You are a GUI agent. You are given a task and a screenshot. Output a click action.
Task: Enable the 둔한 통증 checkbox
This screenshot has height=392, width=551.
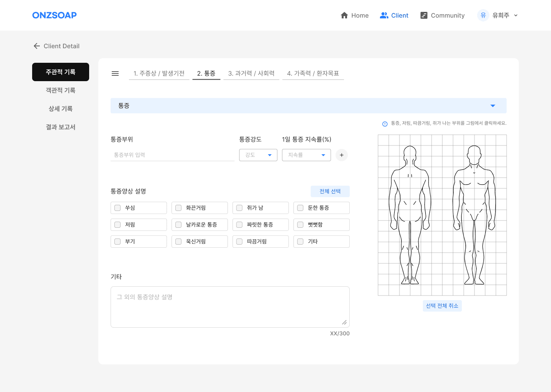(x=300, y=208)
